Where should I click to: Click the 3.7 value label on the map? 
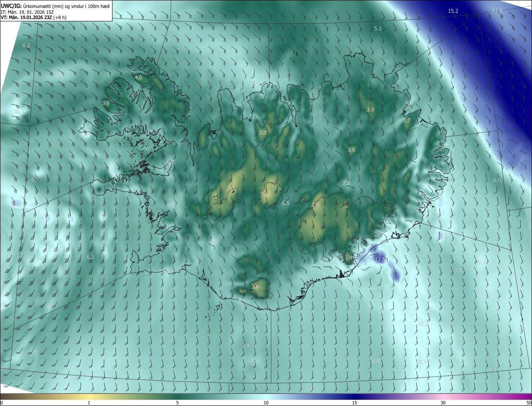coord(407,120)
